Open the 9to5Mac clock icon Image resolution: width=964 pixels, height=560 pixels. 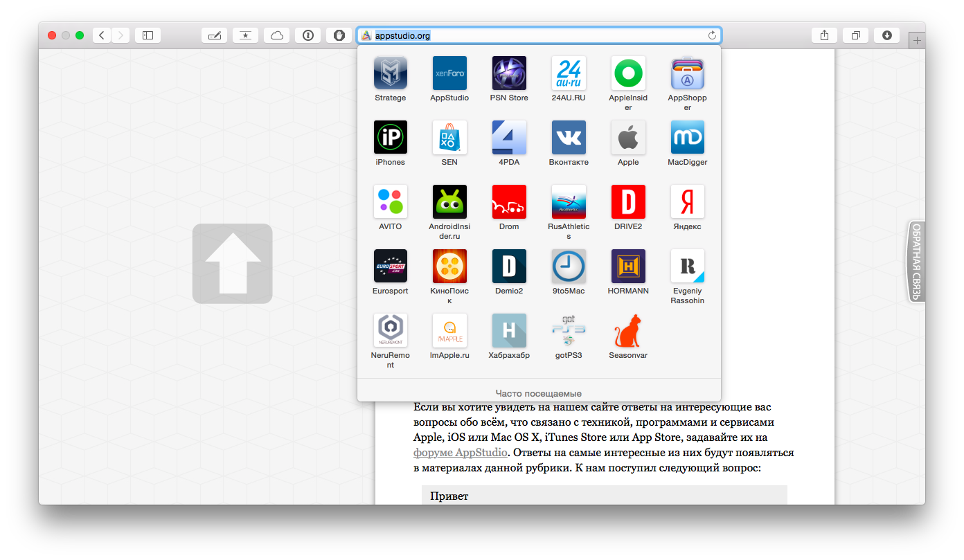click(x=569, y=267)
